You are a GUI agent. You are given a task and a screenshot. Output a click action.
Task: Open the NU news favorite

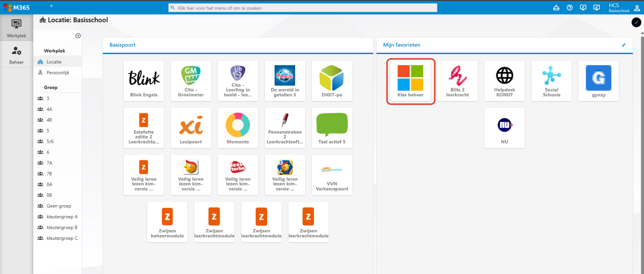point(504,128)
